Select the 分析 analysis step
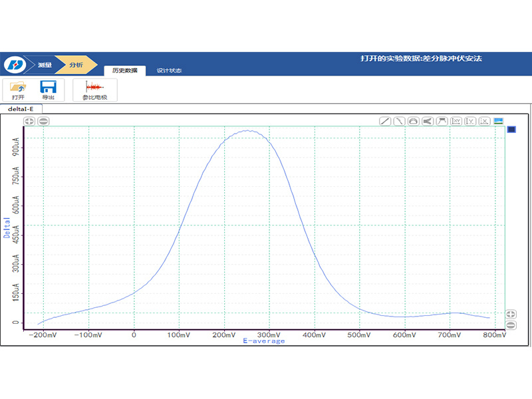Viewport: 532px width, 399px height. click(x=76, y=65)
